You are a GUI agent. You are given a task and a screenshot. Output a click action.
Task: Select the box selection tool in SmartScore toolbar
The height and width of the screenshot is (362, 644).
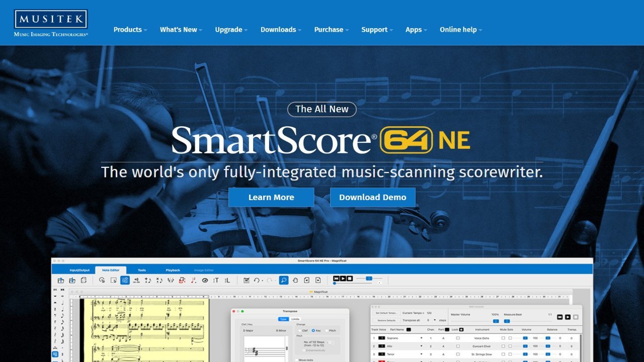[114, 280]
